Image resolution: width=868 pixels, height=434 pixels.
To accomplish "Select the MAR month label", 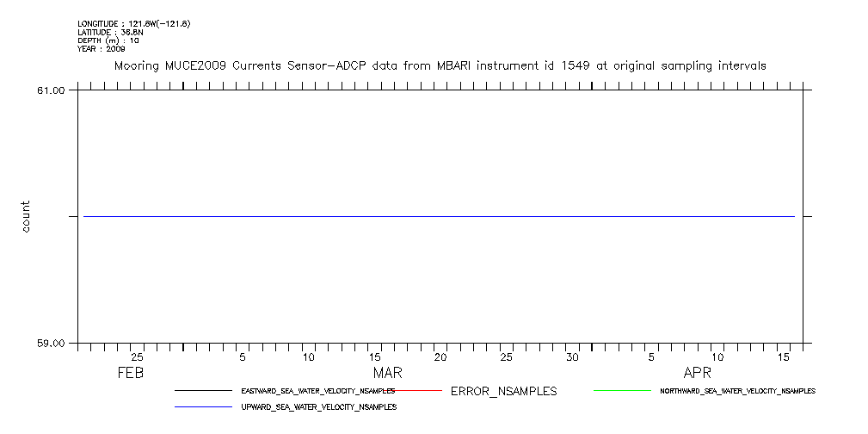I will coord(387,374).
